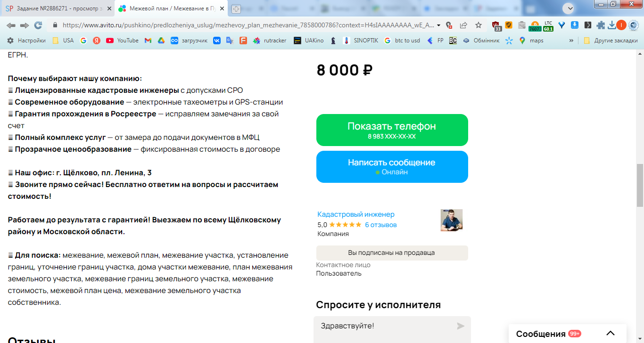Close the Межевой план tab
This screenshot has width=644, height=343.
click(x=222, y=8)
